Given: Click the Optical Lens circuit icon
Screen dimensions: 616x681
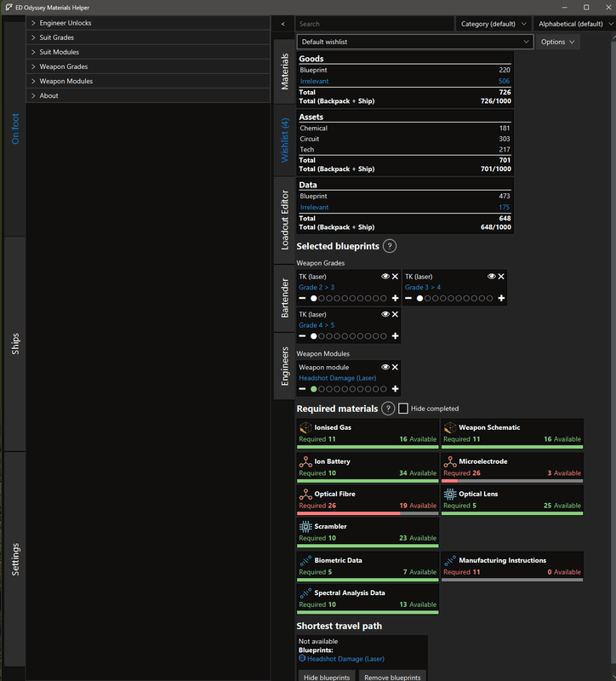Looking at the screenshot, I should [x=450, y=494].
